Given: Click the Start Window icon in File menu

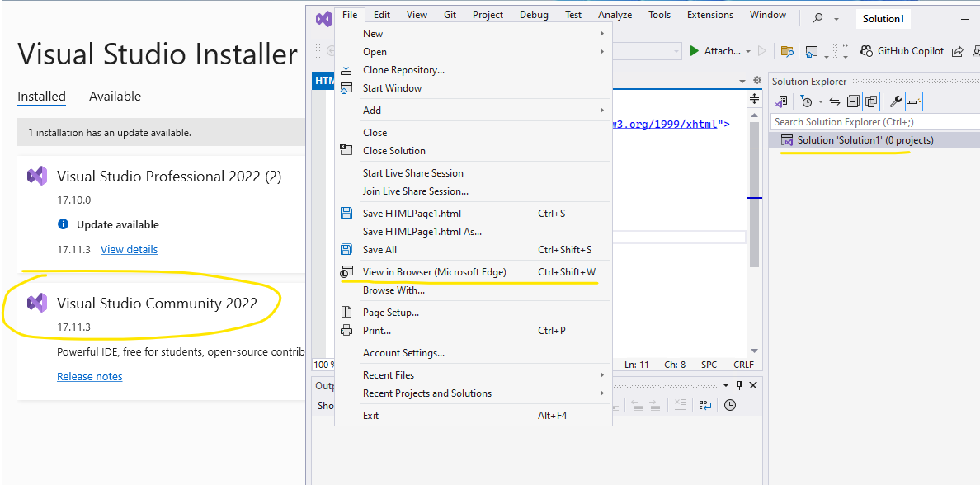Looking at the screenshot, I should (x=346, y=88).
